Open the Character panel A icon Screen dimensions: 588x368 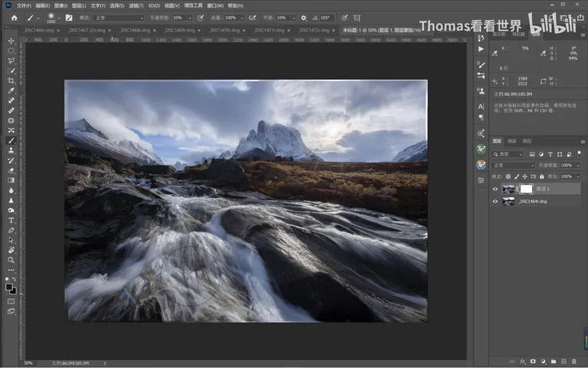click(x=481, y=107)
